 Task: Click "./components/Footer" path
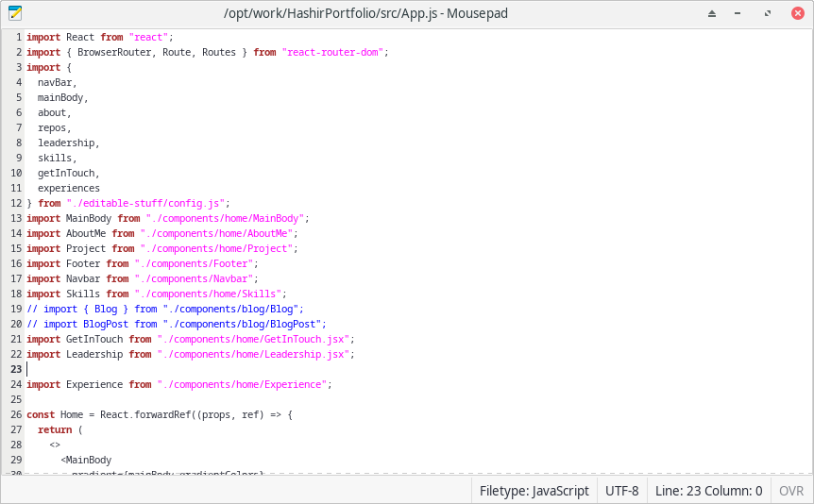194,263
